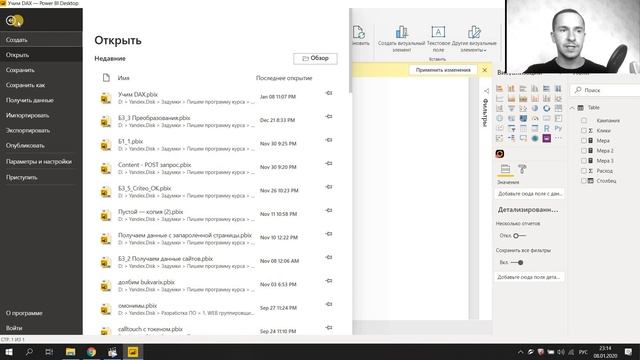Dismiss the yellow notification bar
The height and width of the screenshot is (360, 640).
click(x=484, y=70)
